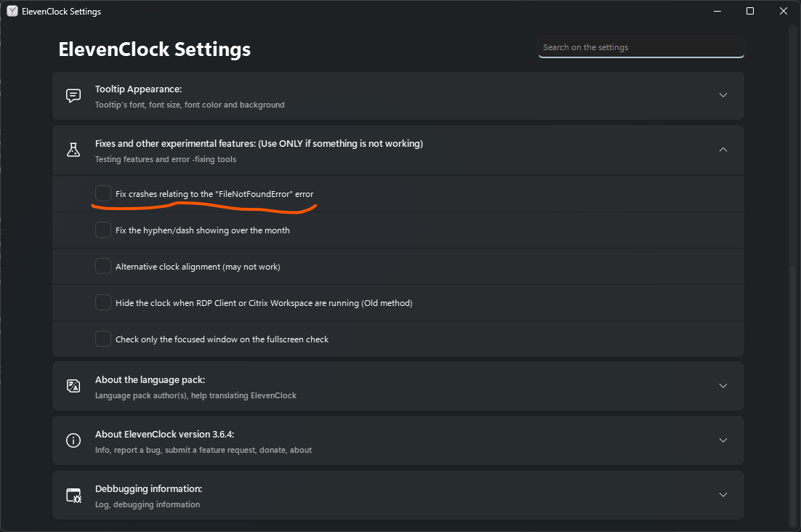Click the speech bubble icon for Tooltip Appearance
Image resolution: width=801 pixels, height=532 pixels.
coord(73,95)
